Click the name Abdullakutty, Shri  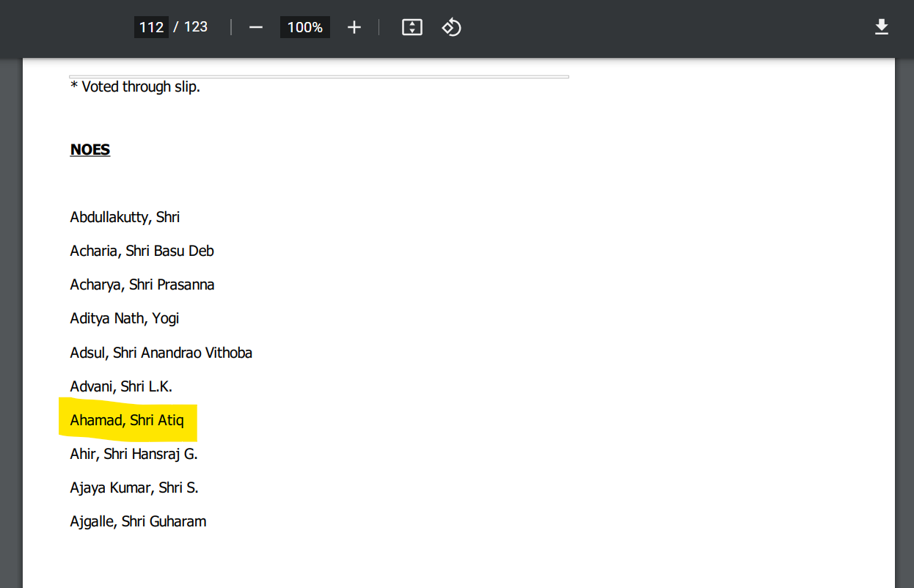[125, 217]
